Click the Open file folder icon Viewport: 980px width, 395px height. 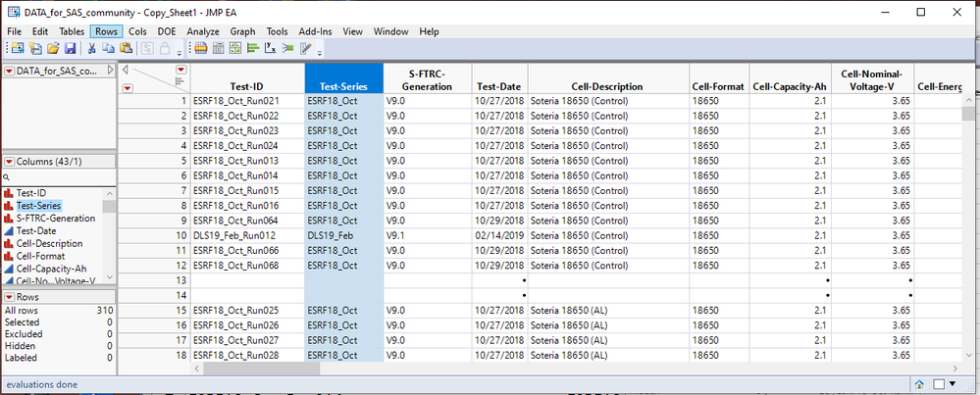[53, 47]
